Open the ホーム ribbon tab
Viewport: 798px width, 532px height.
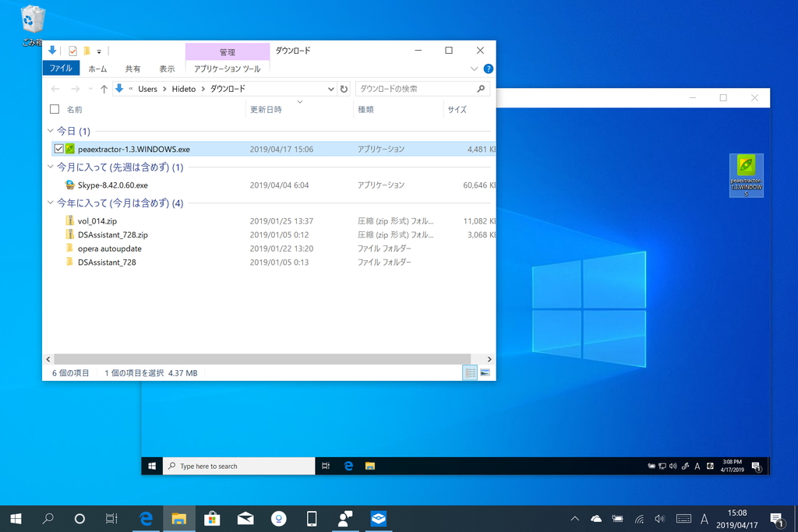[97, 69]
